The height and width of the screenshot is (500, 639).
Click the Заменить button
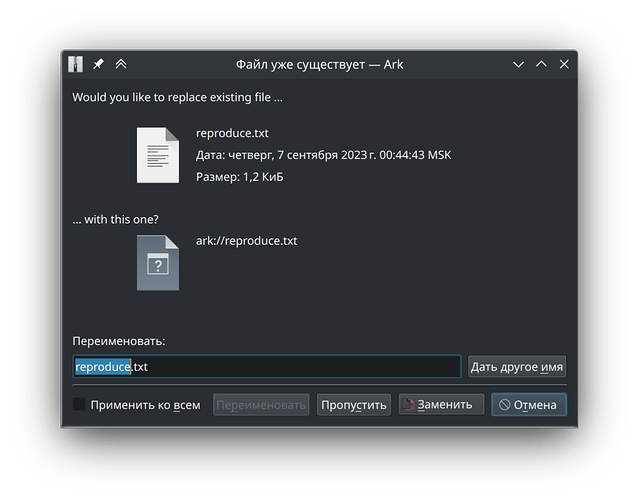[x=441, y=405]
